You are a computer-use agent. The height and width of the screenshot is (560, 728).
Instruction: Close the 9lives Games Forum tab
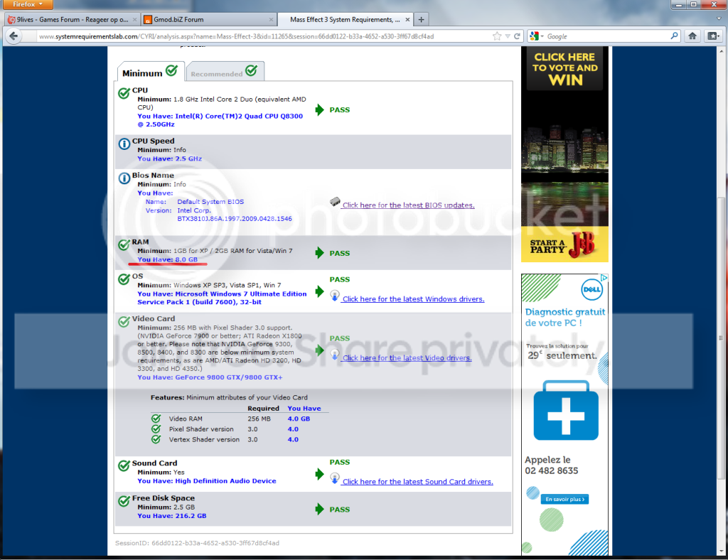134,19
